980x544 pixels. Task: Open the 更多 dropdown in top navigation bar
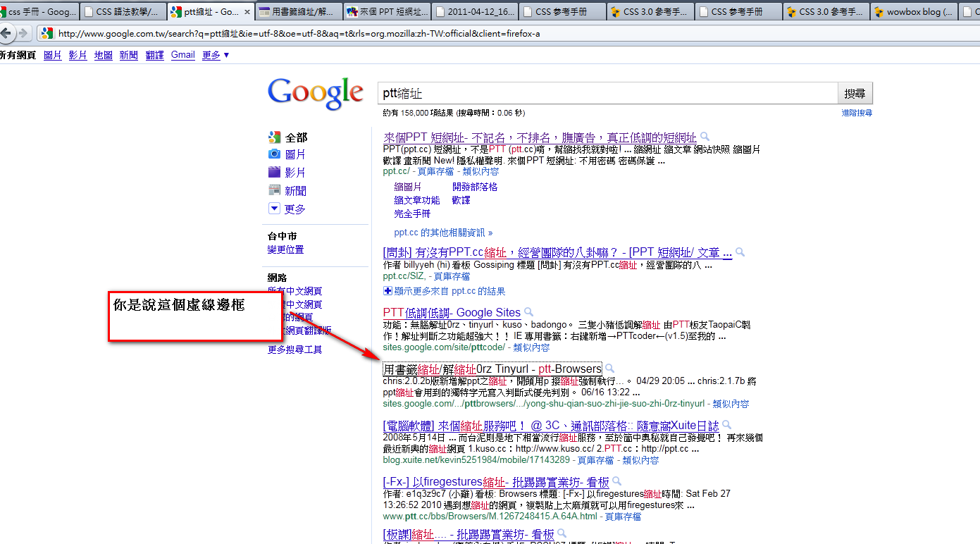tap(216, 55)
